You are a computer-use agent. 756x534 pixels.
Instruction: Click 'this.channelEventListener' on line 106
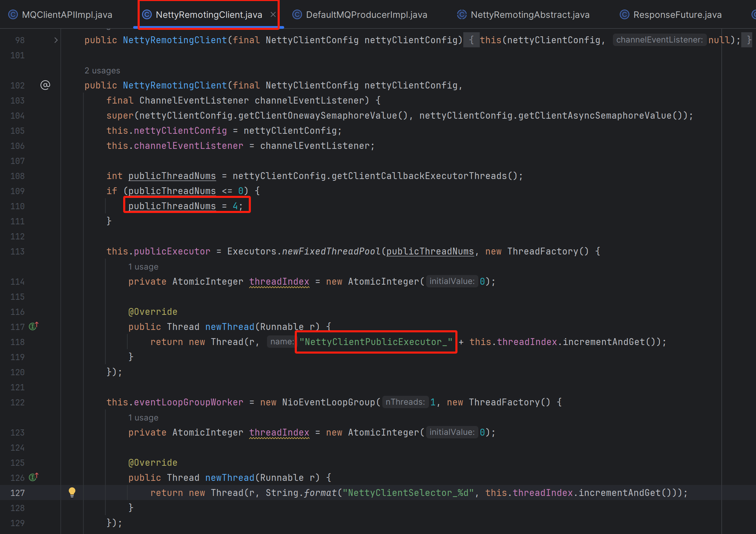pyautogui.click(x=175, y=146)
